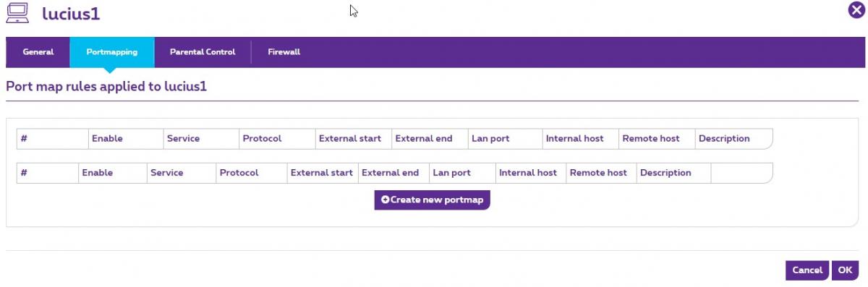This screenshot has height=287, width=868.
Task: Switch to the Portmapping tab
Action: (x=112, y=52)
